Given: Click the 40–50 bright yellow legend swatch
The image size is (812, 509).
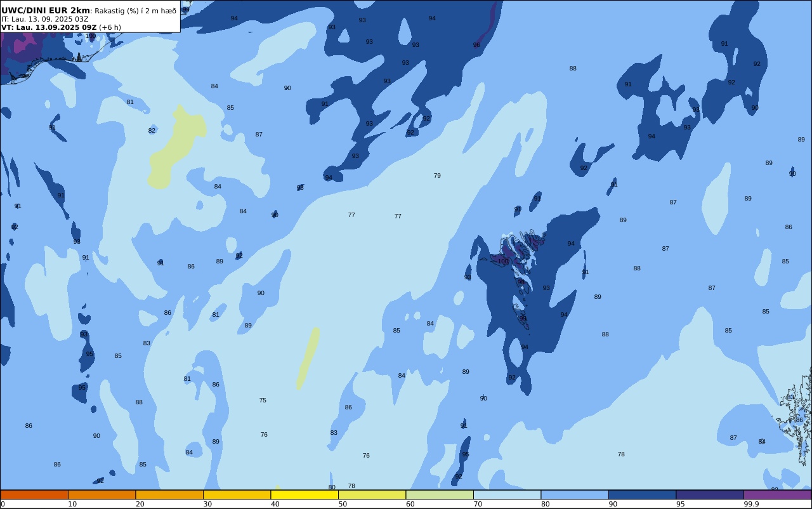Looking at the screenshot, I should [304, 494].
